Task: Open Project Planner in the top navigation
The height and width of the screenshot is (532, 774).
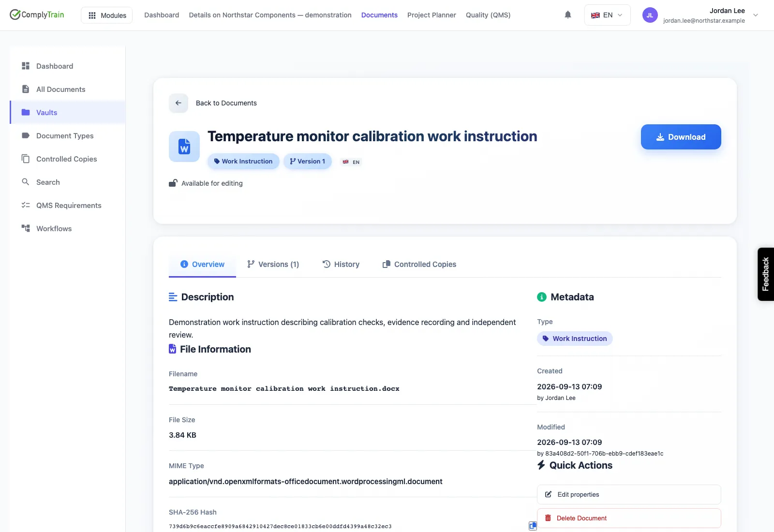Action: pos(432,15)
